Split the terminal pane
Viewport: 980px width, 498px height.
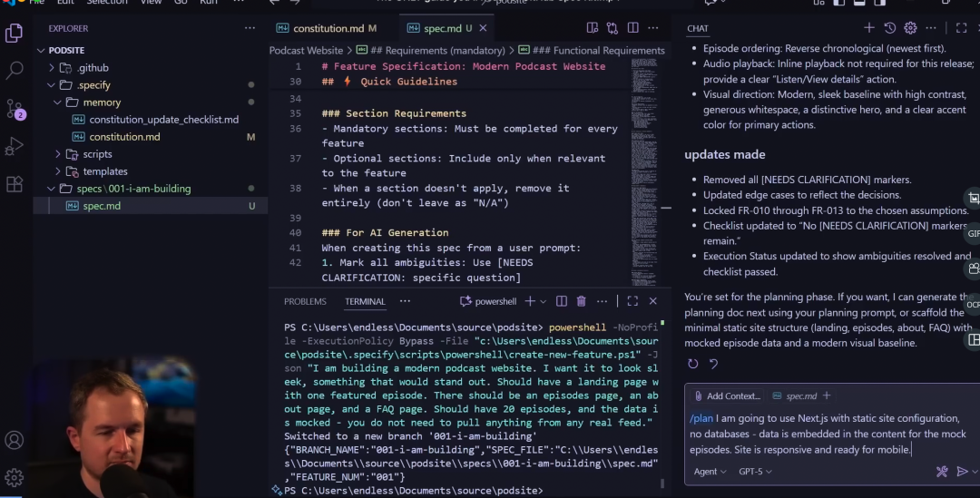point(562,301)
